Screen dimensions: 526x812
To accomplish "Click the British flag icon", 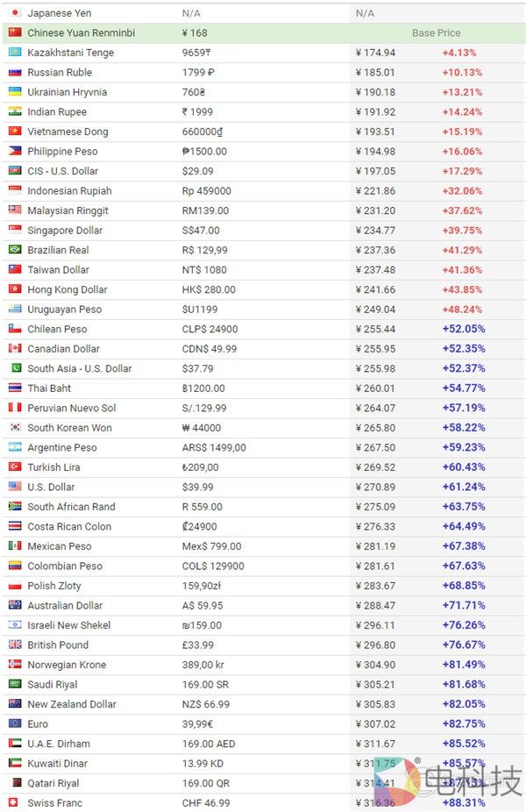I will tap(15, 645).
